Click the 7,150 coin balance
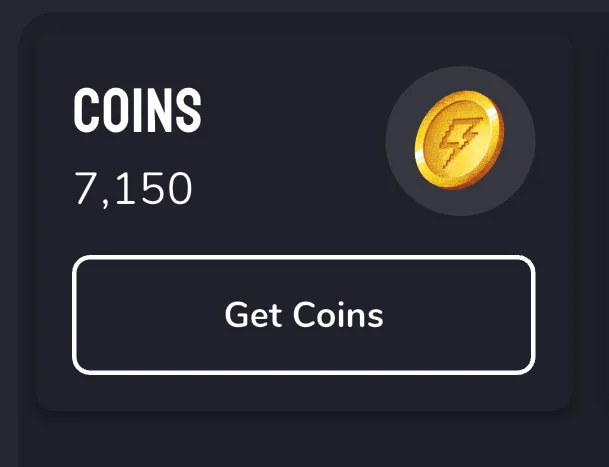This screenshot has width=609, height=467. [133, 189]
